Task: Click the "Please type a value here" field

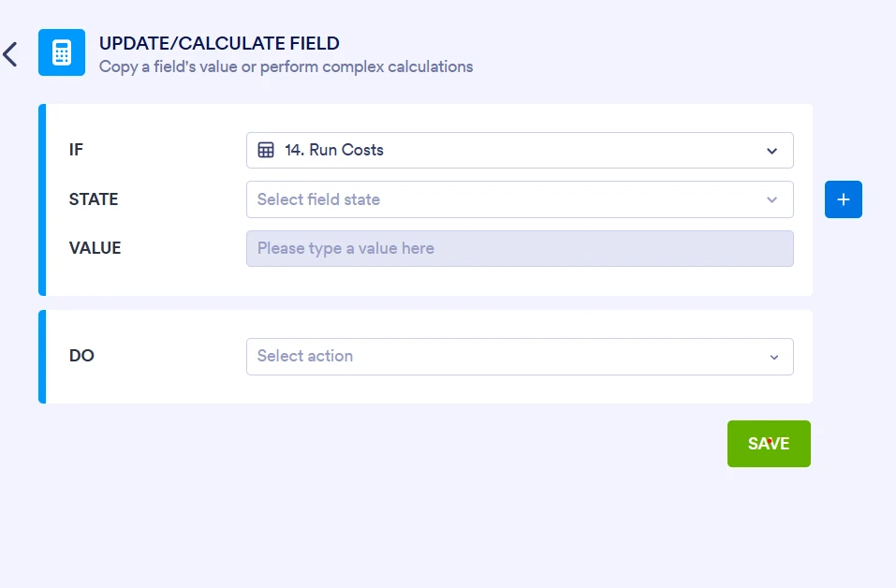Action: tap(520, 248)
